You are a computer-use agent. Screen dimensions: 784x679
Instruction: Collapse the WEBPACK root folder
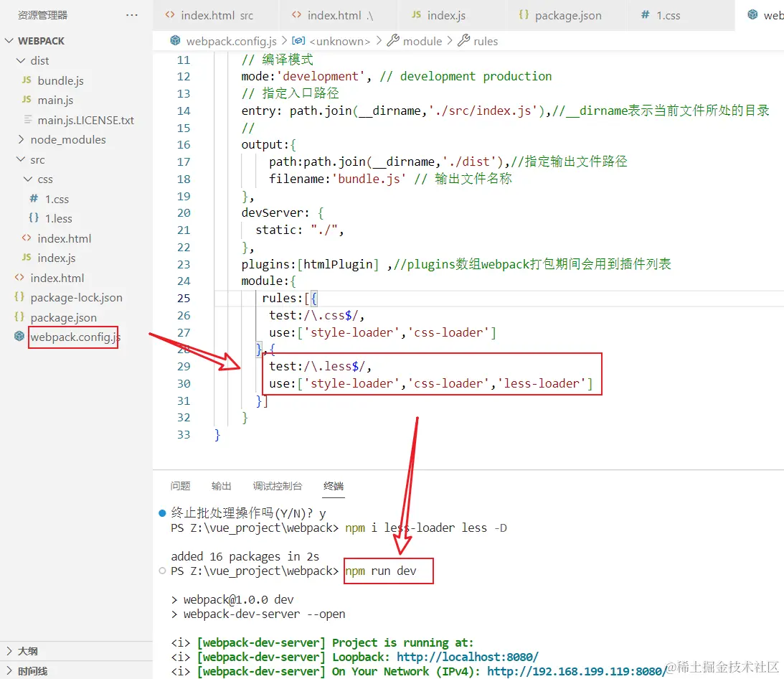[9, 40]
